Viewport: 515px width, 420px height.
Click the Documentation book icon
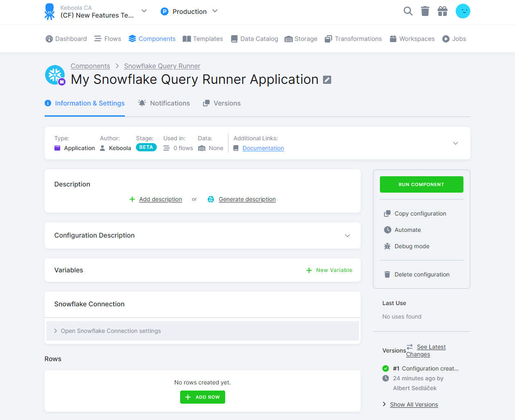coord(236,148)
